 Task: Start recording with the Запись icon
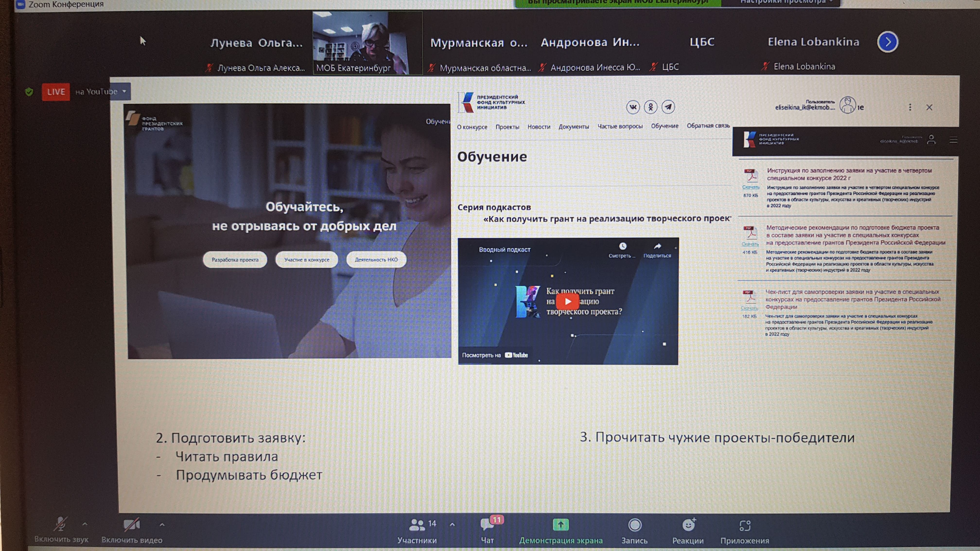coord(635,525)
